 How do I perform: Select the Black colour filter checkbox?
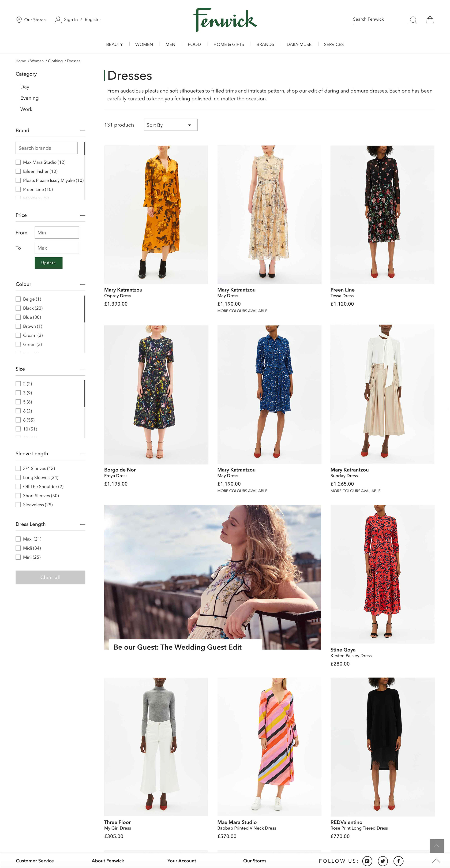[18, 308]
